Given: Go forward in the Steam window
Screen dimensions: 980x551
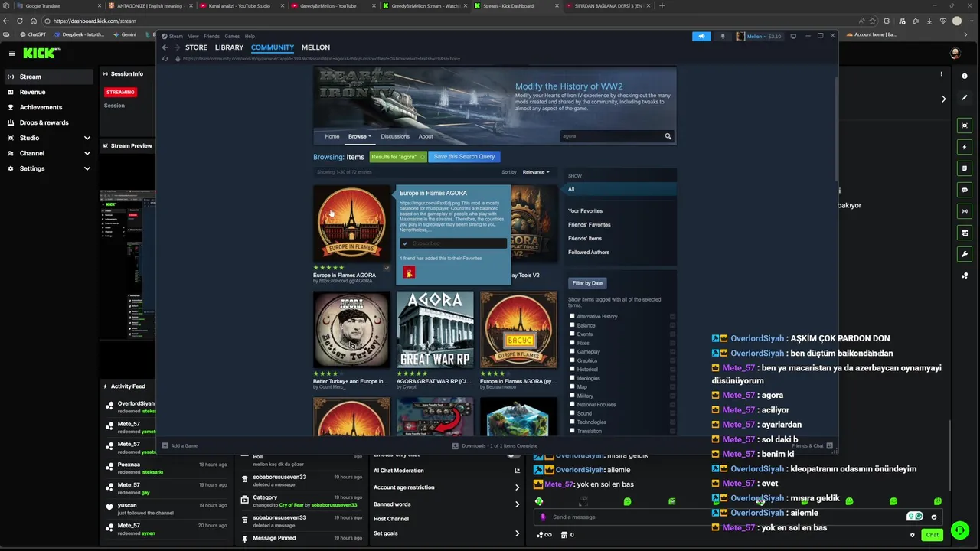Looking at the screenshot, I should pyautogui.click(x=176, y=47).
